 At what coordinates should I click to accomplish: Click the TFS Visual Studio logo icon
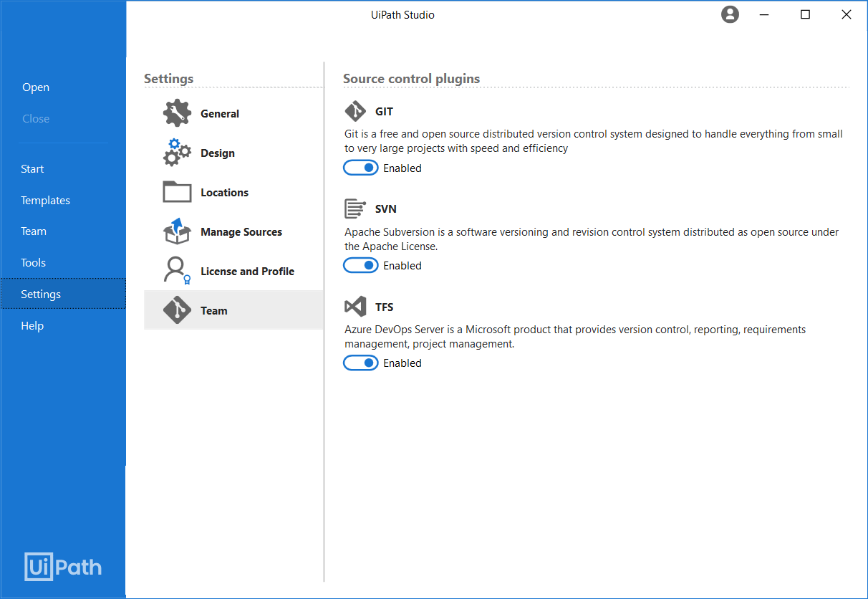click(355, 307)
